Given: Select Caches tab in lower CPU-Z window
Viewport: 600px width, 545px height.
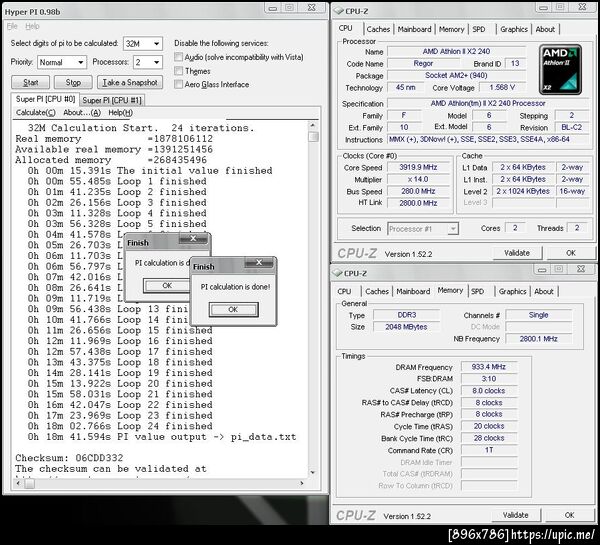Looking at the screenshot, I should pyautogui.click(x=377, y=291).
